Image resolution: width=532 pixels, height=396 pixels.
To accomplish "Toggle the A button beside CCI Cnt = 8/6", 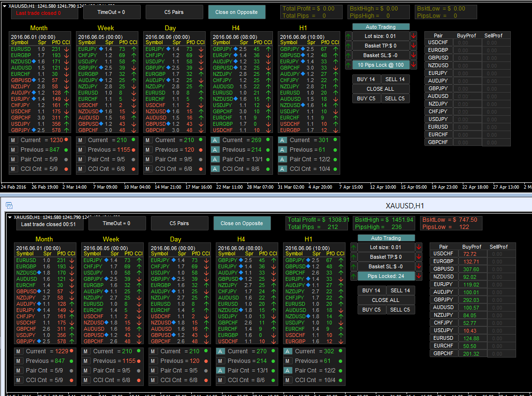I will click(215, 168).
